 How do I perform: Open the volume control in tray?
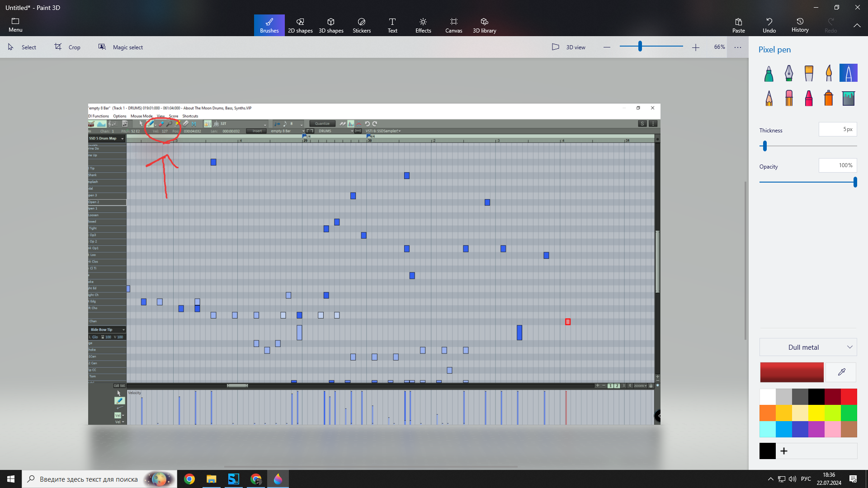793,479
